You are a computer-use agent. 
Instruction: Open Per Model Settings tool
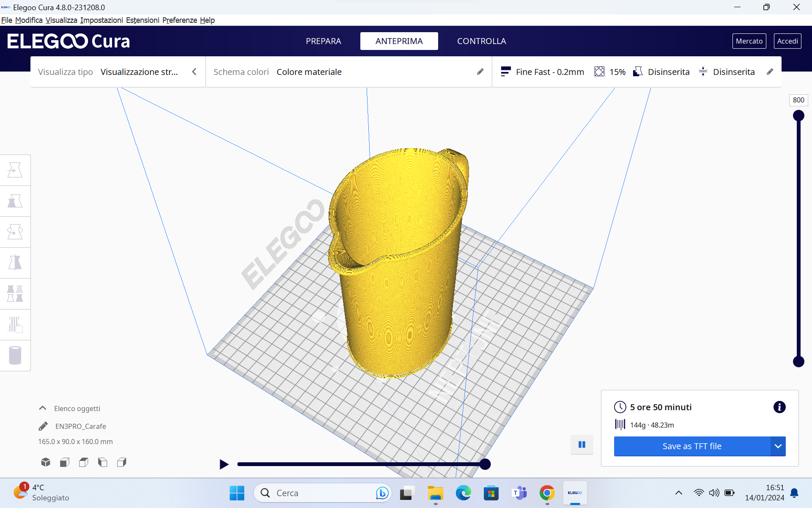tap(15, 294)
